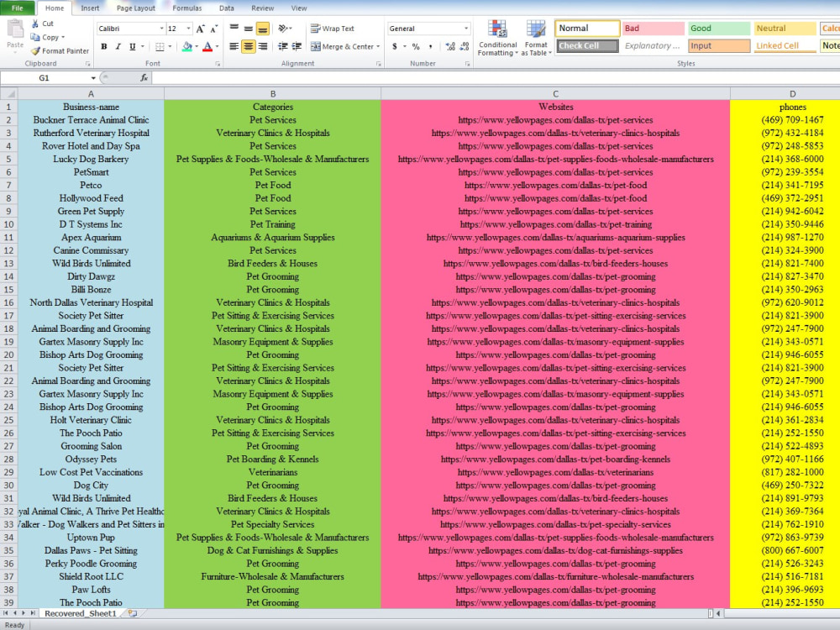Expand the Font Color dropdown arrow
840x630 pixels.
pos(217,46)
